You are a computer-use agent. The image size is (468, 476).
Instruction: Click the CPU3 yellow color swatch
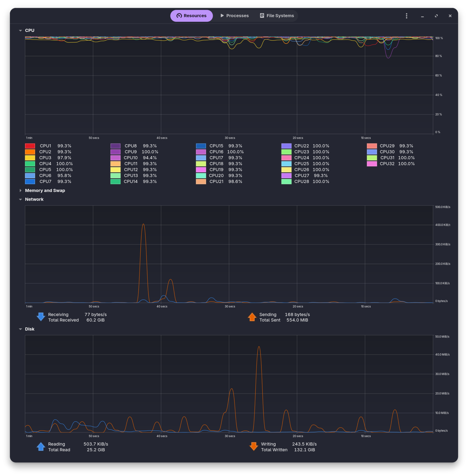pos(30,158)
